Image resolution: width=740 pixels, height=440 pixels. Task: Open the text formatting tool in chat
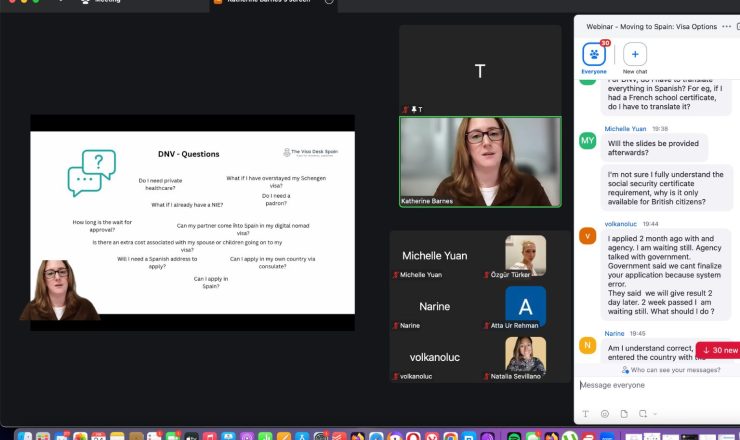coord(586,413)
